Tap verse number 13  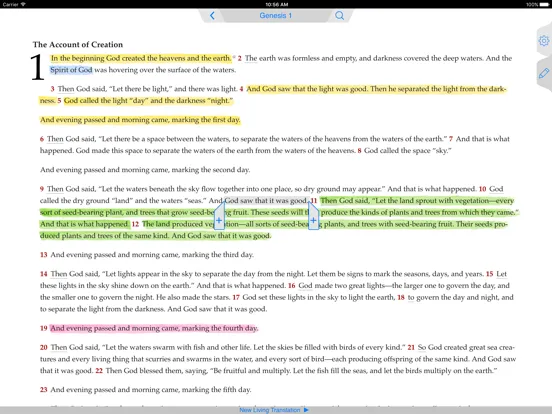pos(44,255)
